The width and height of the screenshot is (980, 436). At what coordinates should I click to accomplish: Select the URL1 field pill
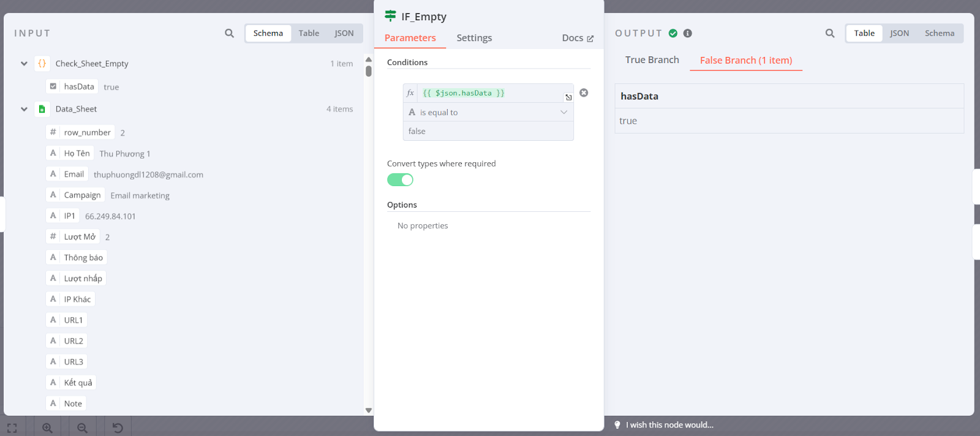pyautogui.click(x=66, y=320)
